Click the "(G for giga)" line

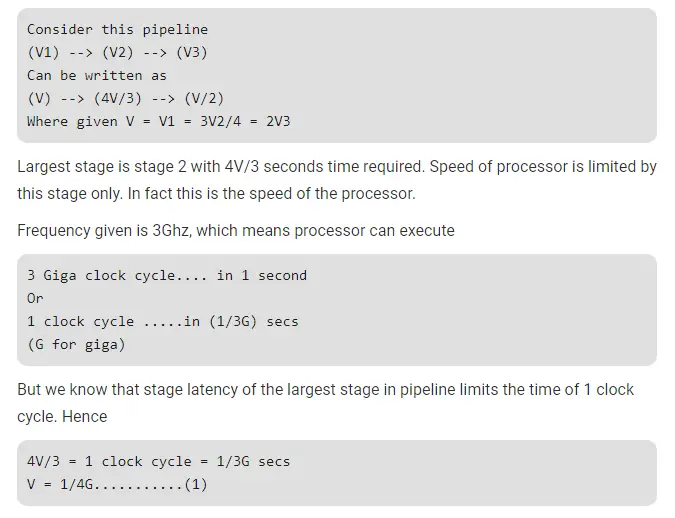[x=76, y=344]
